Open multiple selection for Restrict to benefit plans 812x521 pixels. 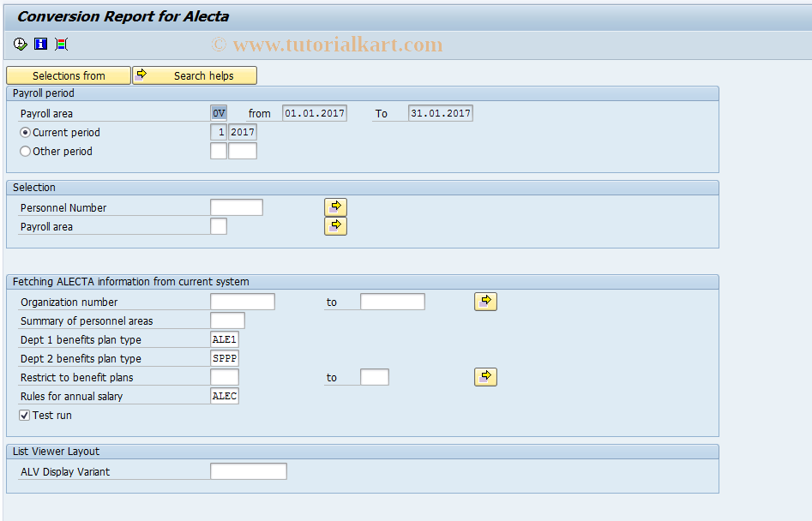click(486, 377)
